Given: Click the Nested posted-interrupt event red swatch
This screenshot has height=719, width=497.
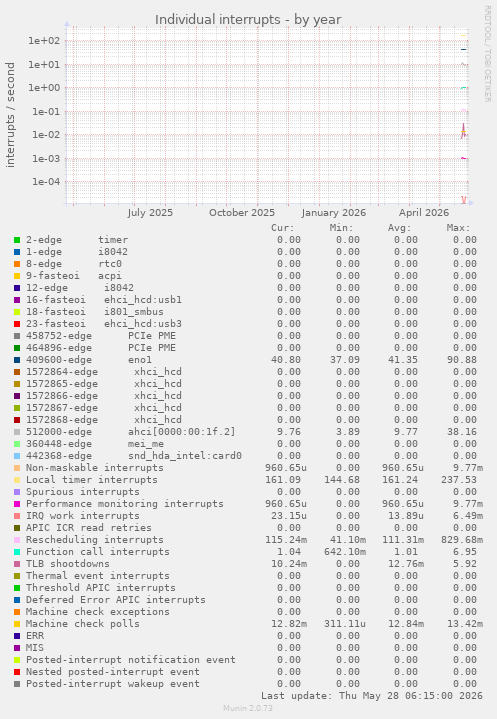Looking at the screenshot, I should (17, 672).
